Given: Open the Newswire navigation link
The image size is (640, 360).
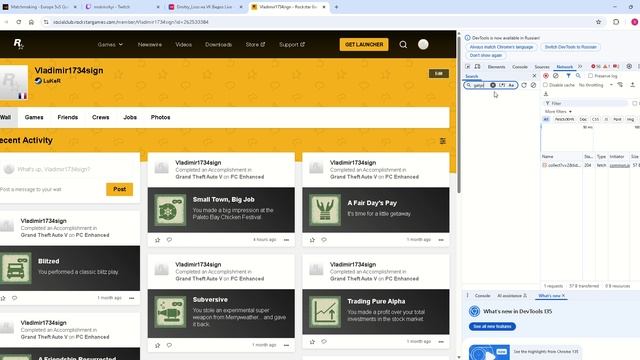Looking at the screenshot, I should point(150,44).
